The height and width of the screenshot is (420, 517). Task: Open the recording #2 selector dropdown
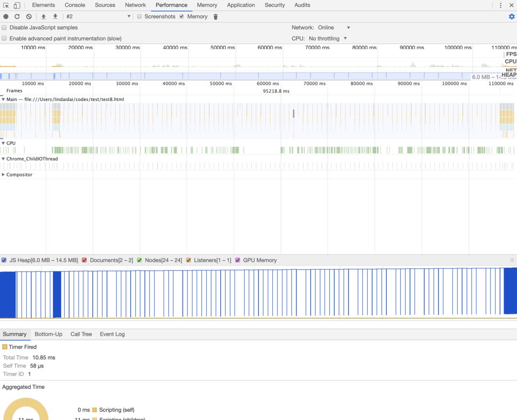click(x=98, y=16)
